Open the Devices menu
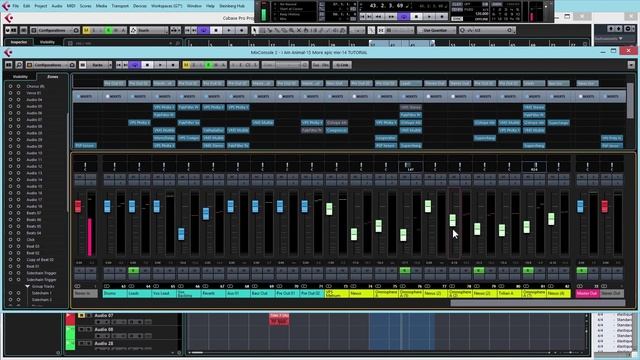Screen dimensions: 640x360 click(140, 6)
